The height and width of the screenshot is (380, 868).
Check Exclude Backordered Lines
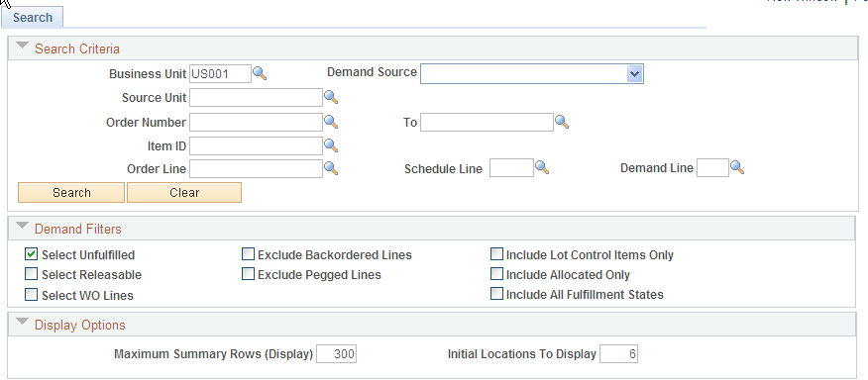[x=248, y=254]
